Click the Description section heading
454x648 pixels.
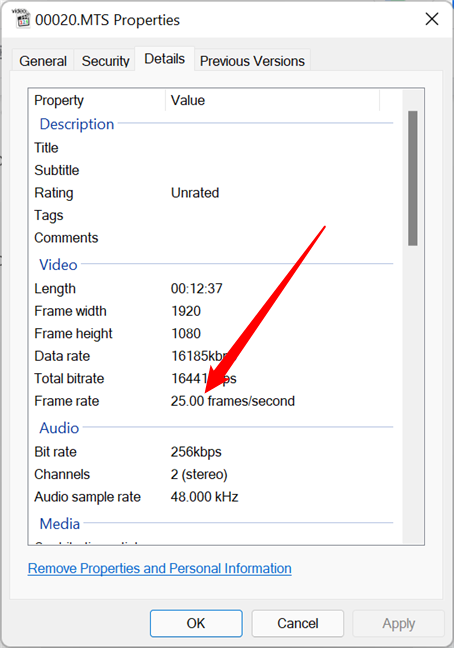point(77,124)
